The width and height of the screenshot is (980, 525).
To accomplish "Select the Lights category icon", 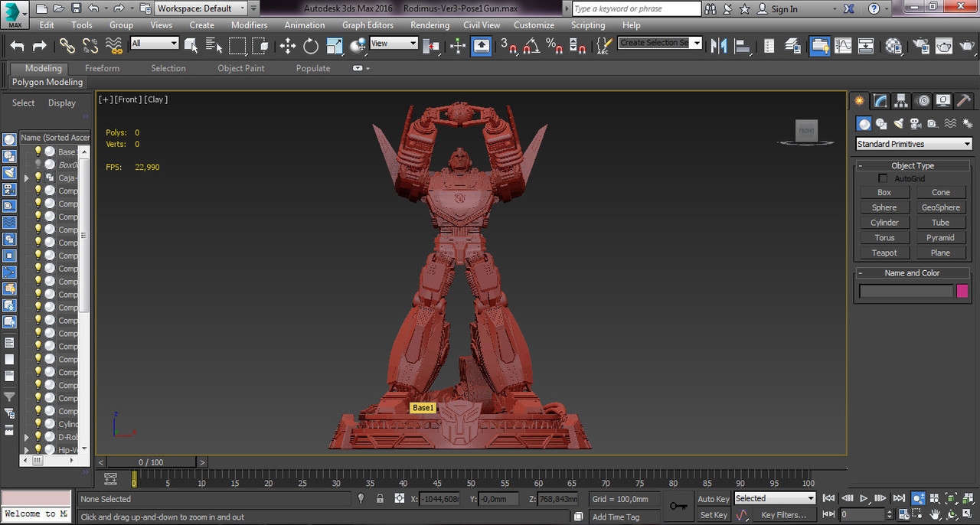I will (898, 124).
